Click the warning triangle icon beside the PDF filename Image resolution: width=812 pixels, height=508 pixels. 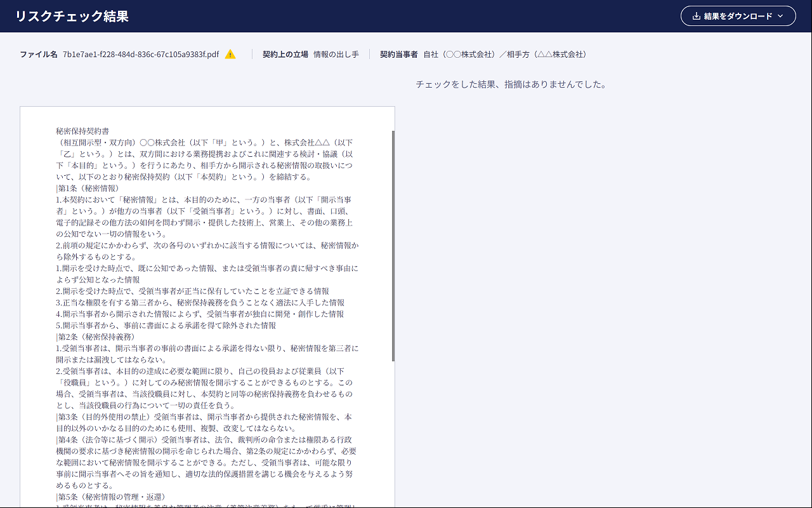coord(230,55)
